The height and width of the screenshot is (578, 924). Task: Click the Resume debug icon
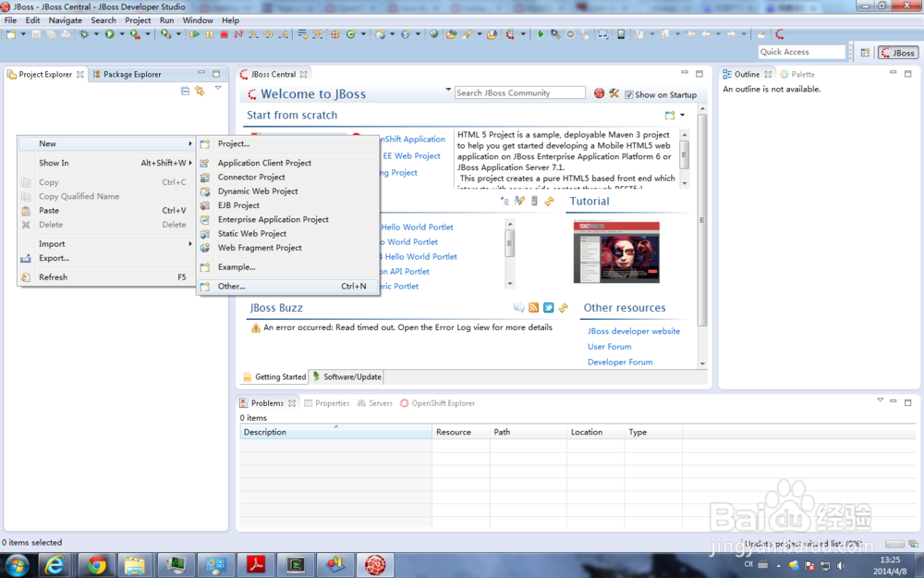coord(194,34)
